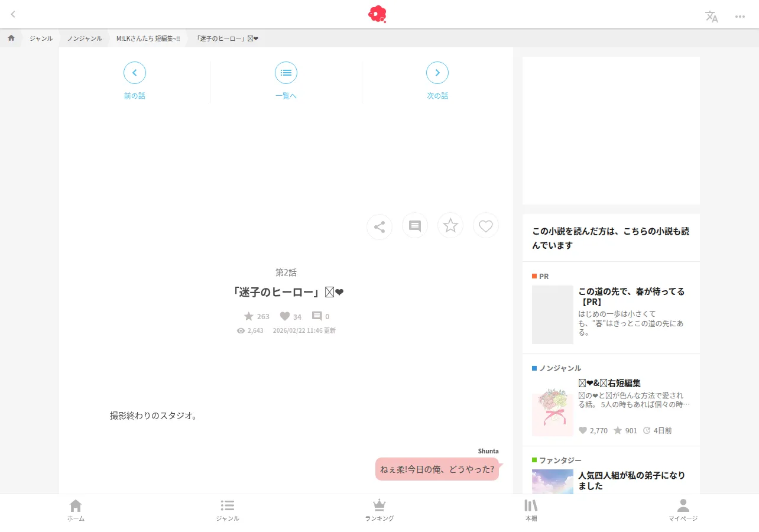Screen dimensions: 759x532
Task: Select ノンジャンル breadcrumb
Action: tap(85, 38)
